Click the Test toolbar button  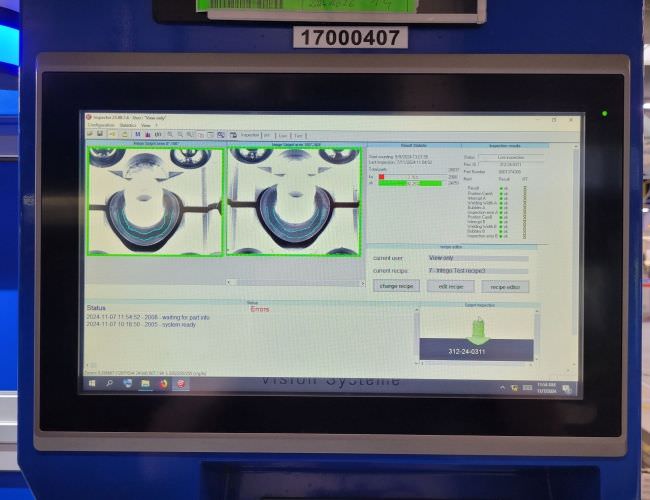(298, 136)
